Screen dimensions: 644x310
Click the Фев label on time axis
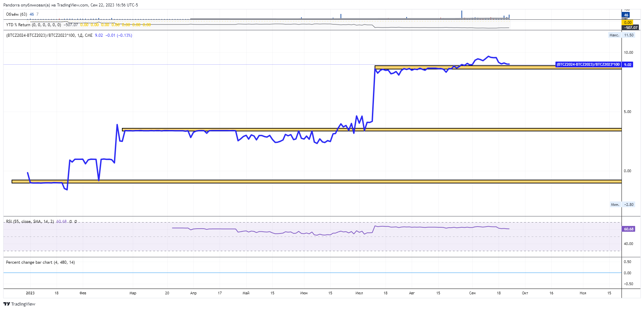pos(83,293)
